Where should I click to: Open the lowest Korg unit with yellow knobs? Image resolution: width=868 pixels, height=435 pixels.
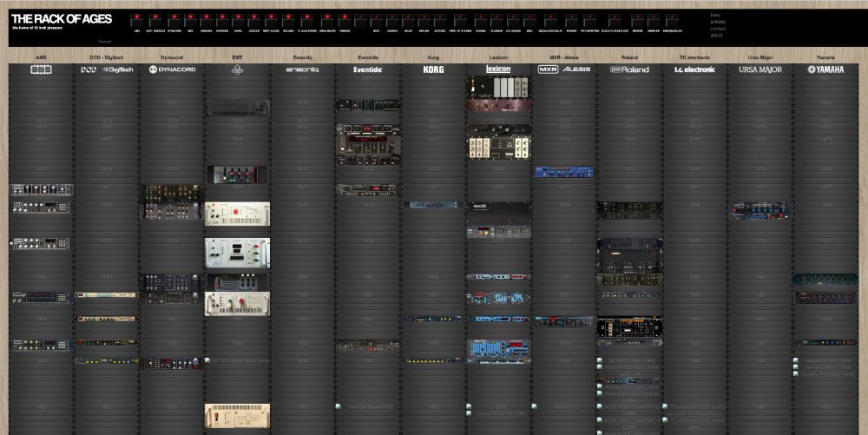click(x=433, y=361)
